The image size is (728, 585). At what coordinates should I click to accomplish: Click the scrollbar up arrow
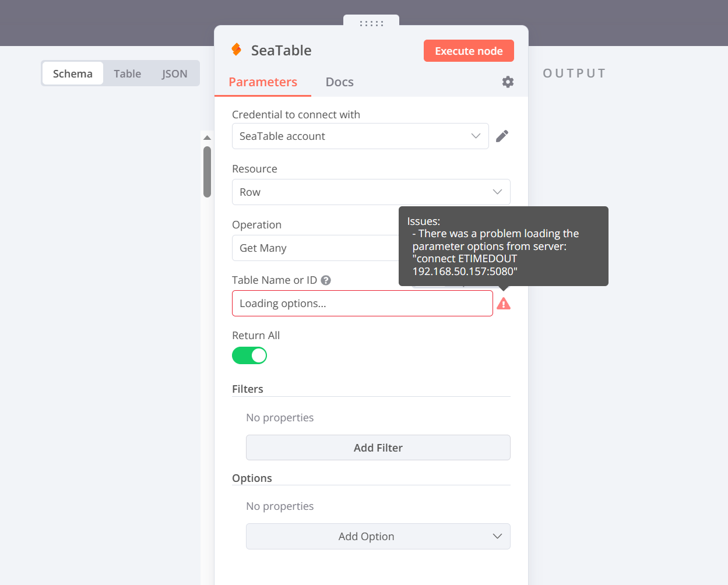(207, 138)
